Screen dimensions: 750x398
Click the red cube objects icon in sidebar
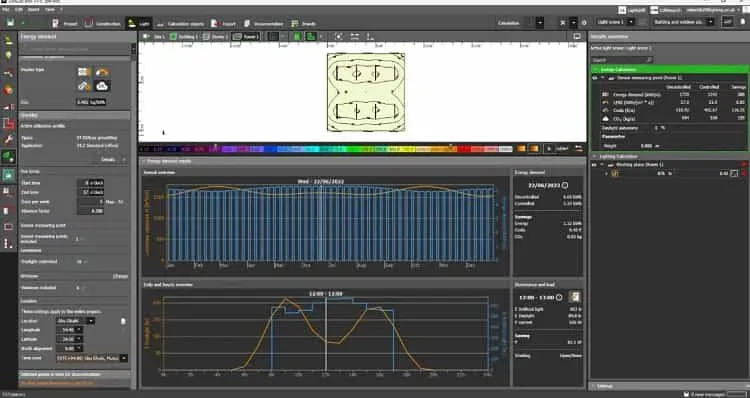[x=8, y=90]
